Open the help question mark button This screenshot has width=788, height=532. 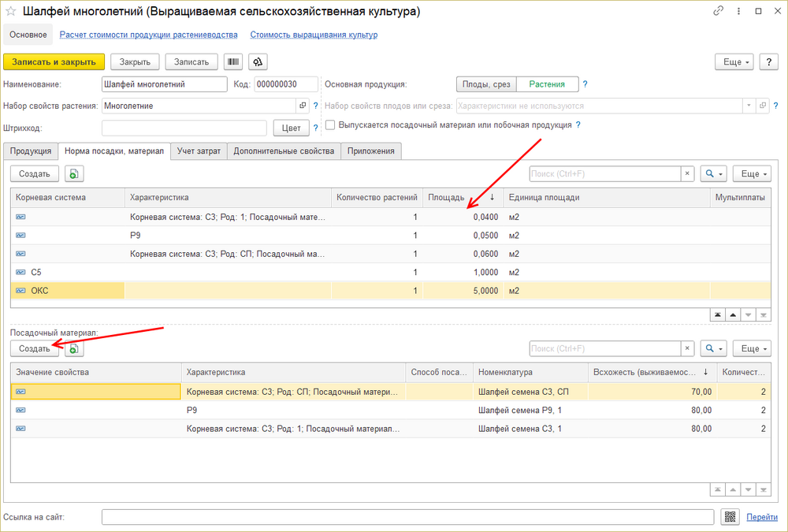768,62
